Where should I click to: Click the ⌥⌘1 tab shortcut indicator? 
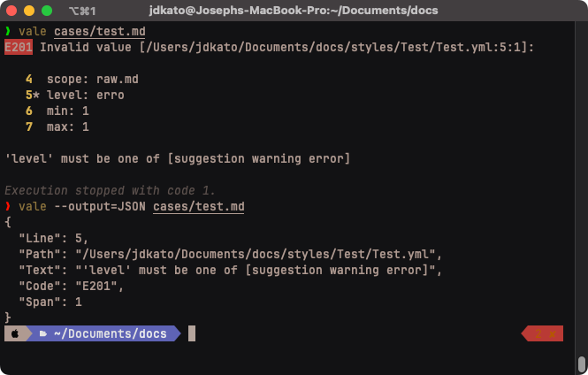[x=81, y=11]
